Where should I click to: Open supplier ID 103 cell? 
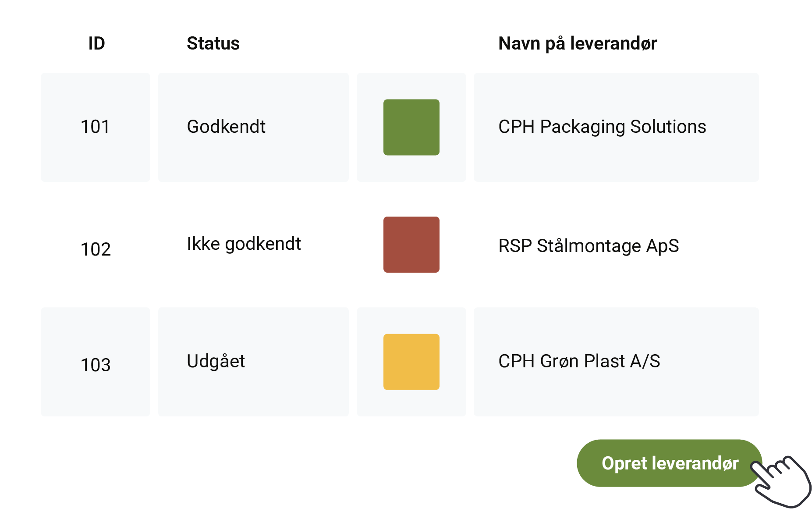pyautogui.click(x=96, y=365)
